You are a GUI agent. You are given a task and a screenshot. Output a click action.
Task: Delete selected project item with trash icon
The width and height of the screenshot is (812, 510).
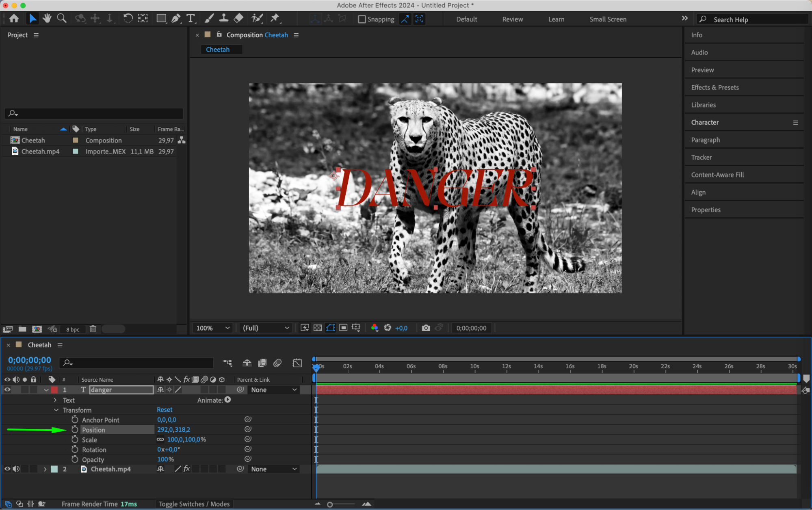pos(93,329)
